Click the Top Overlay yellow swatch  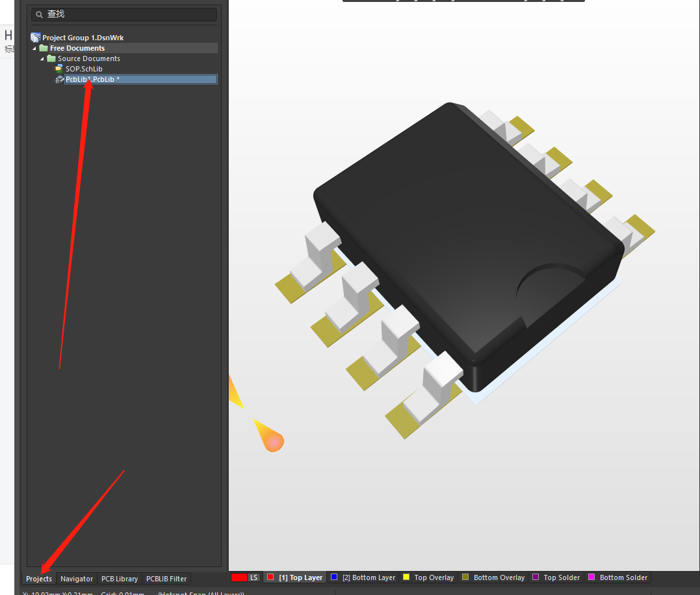(406, 577)
